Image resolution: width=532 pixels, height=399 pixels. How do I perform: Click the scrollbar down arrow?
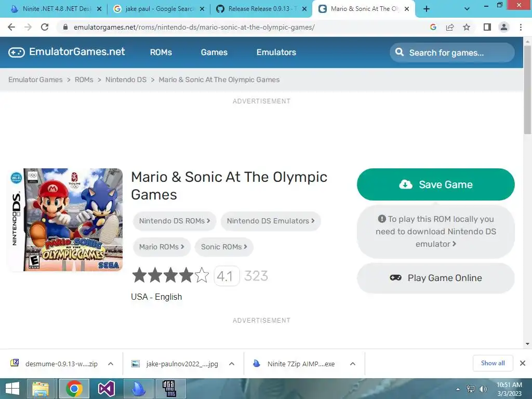click(527, 344)
